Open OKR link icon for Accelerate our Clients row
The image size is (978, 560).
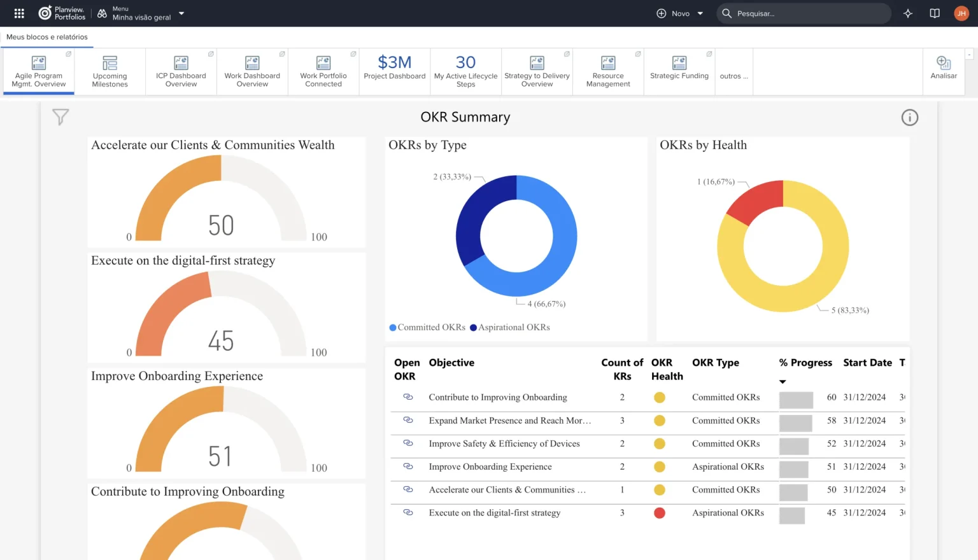(x=408, y=489)
